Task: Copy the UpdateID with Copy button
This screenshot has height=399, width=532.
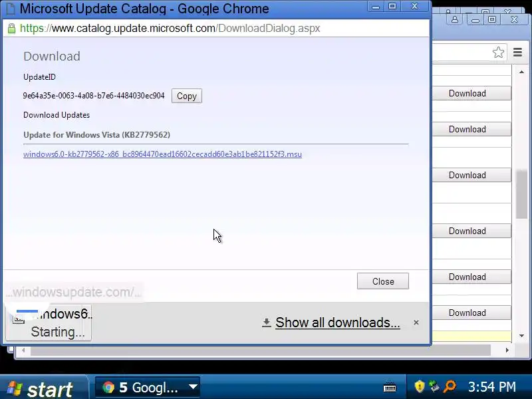Action: tap(187, 96)
